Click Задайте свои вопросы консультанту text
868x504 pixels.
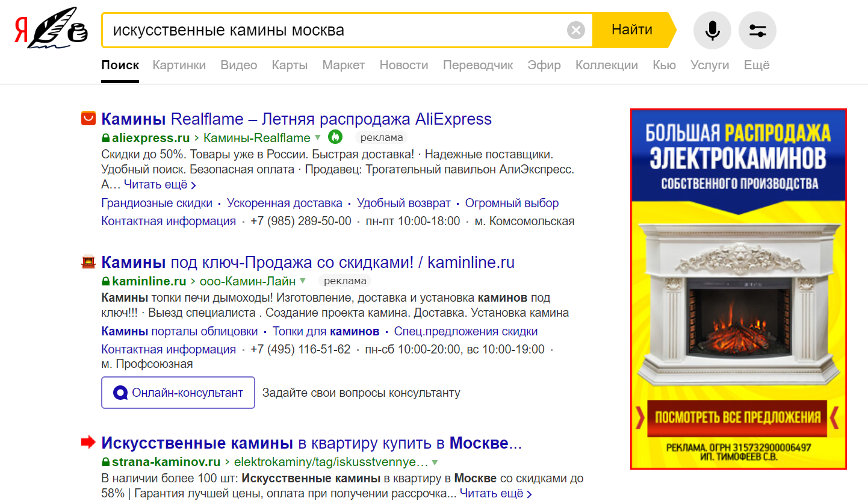[x=361, y=393]
